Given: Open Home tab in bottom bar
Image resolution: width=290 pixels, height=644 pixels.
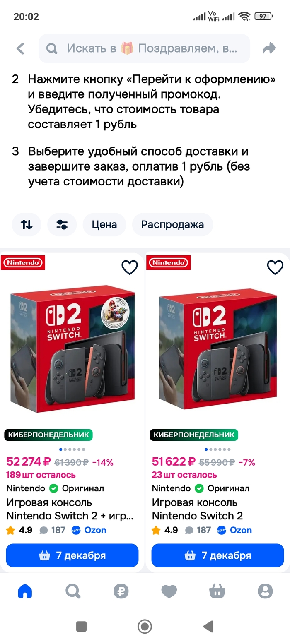Looking at the screenshot, I should click(x=25, y=591).
